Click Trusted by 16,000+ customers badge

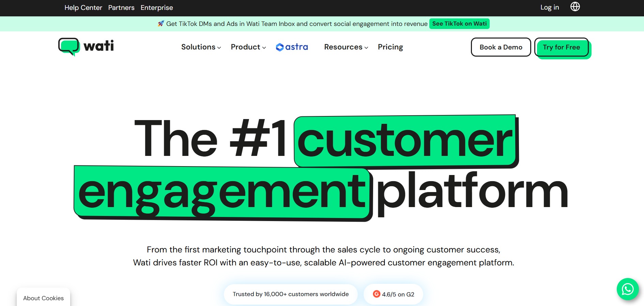coord(291,294)
